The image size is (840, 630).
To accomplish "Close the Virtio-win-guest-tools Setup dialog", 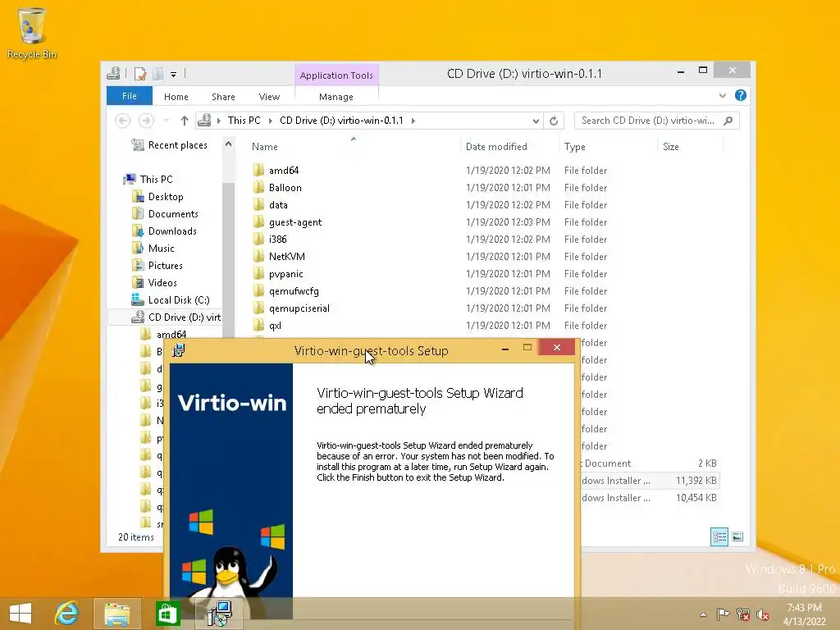I will pos(557,348).
